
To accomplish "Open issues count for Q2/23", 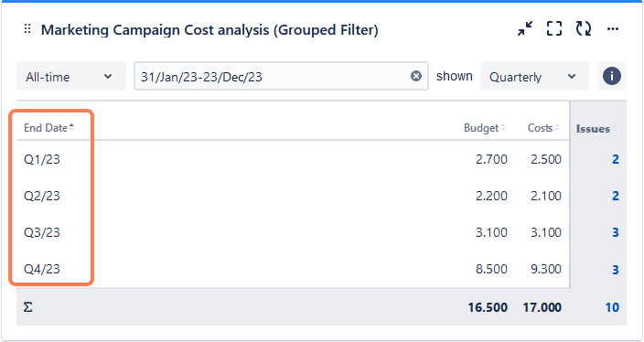I will pyautogui.click(x=616, y=196).
